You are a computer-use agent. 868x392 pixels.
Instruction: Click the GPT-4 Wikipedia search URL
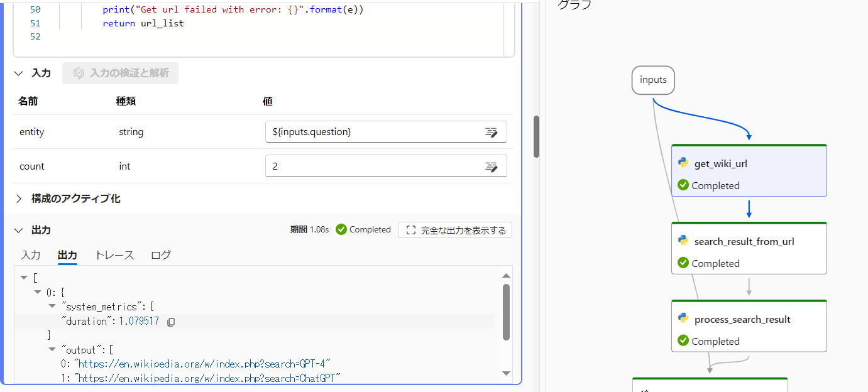202,364
